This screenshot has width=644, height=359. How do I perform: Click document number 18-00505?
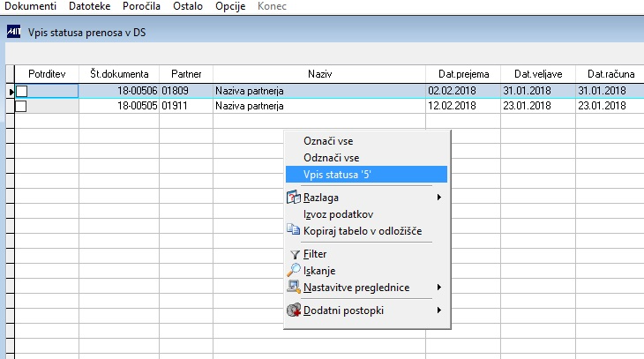click(137, 106)
